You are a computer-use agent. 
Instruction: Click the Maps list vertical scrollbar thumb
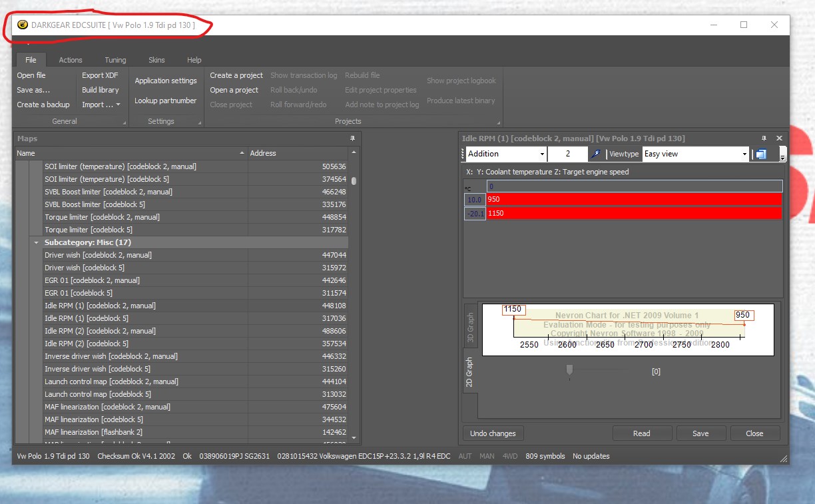[x=354, y=180]
